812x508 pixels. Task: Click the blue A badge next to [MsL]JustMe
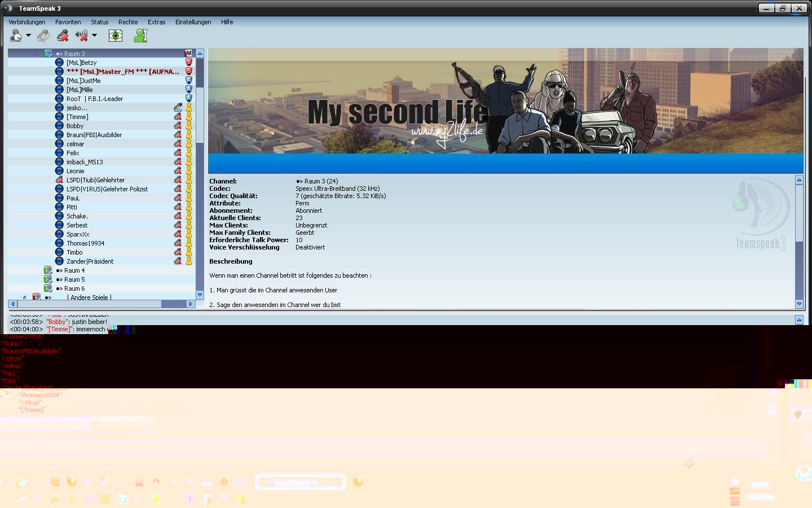tap(188, 80)
